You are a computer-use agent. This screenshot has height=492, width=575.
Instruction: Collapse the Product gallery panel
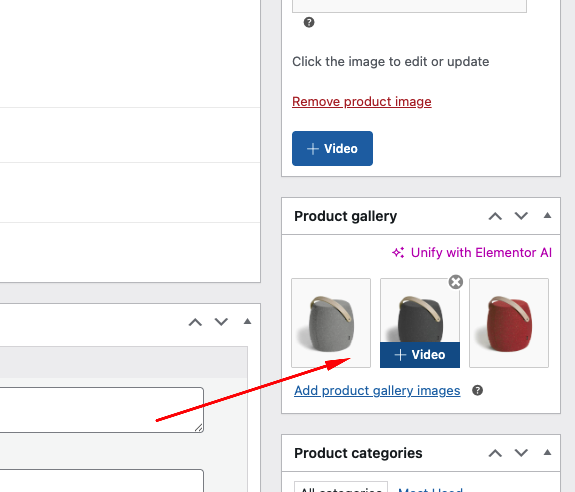tap(547, 216)
